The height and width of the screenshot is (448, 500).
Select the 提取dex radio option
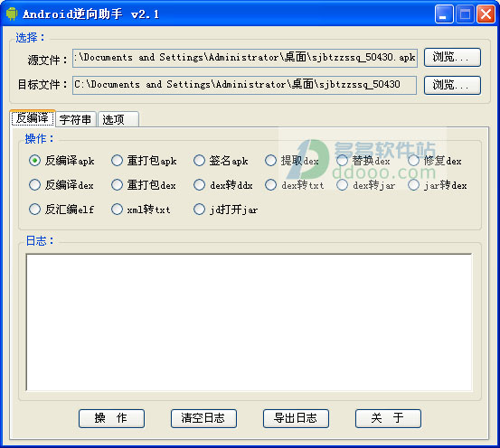pyautogui.click(x=292, y=161)
